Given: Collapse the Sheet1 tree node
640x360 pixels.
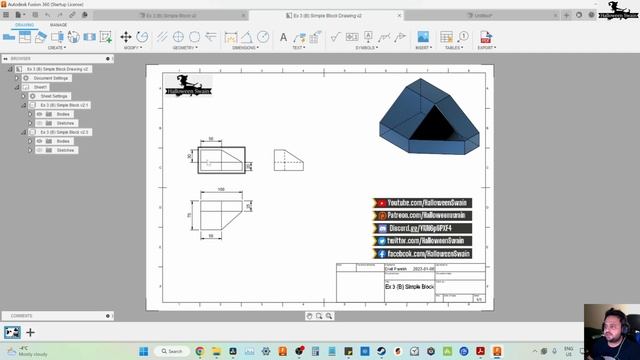Looking at the screenshot, I should 17,87.
